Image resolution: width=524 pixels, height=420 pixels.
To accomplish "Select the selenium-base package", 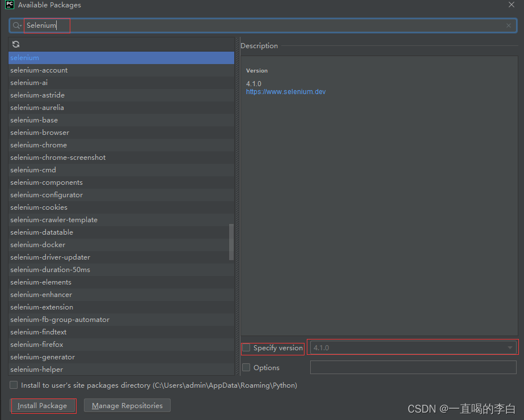I will click(121, 120).
